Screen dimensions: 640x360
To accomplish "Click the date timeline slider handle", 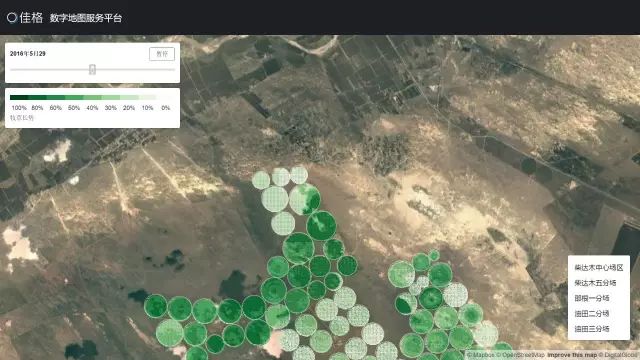I will tap(93, 69).
